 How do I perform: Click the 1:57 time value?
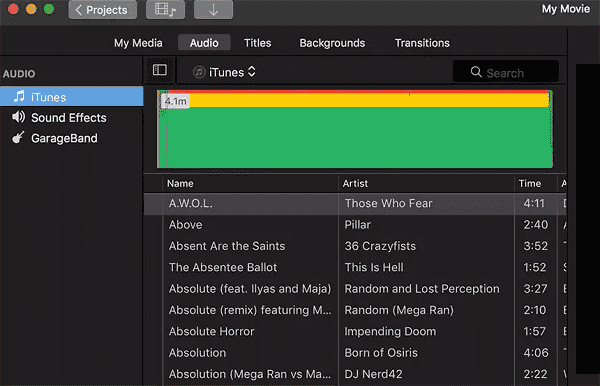(535, 331)
